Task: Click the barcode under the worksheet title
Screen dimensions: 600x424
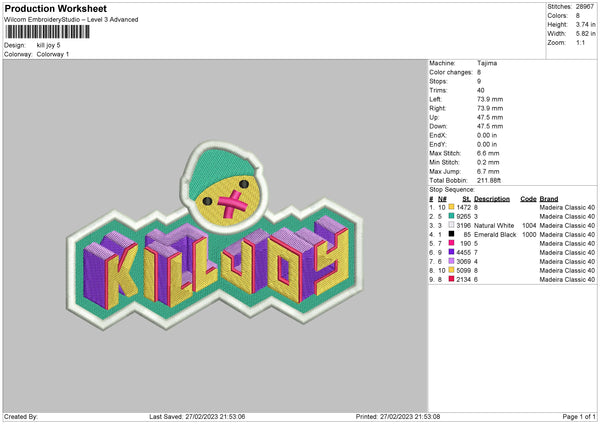Action: click(48, 32)
